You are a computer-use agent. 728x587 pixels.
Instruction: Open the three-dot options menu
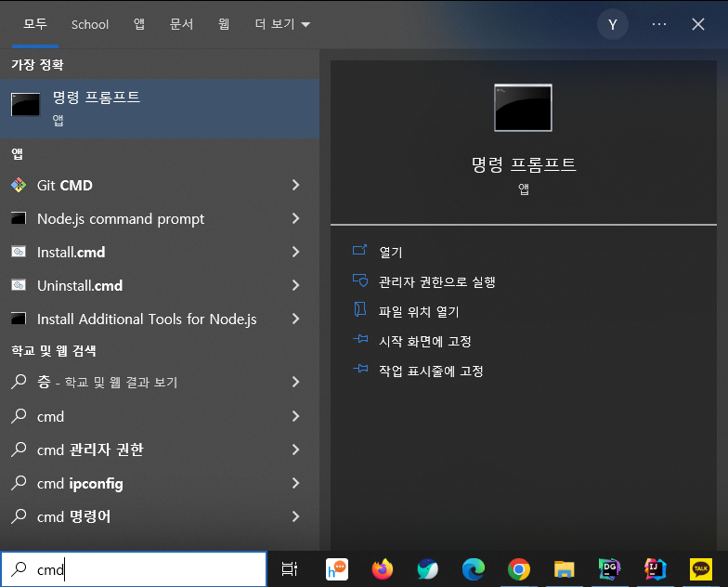coord(659,24)
